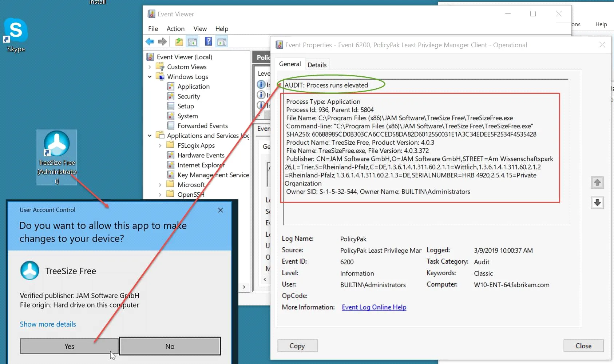Click the forward navigation arrow in Event Viewer

[162, 41]
